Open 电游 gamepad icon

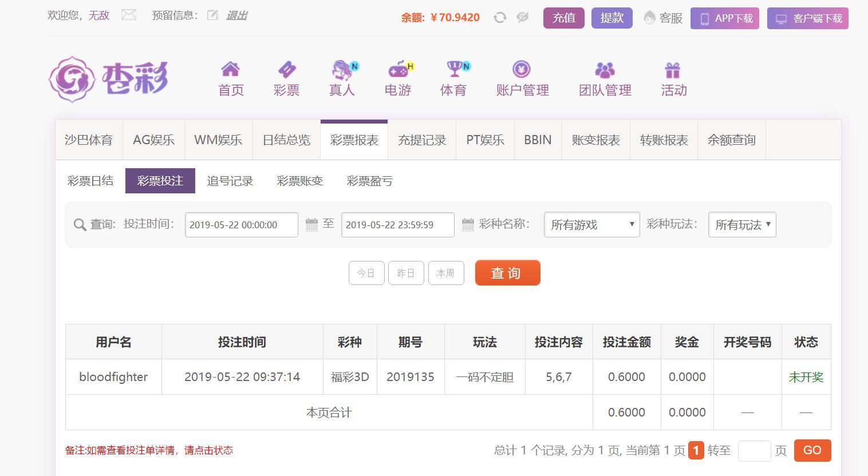coord(400,69)
